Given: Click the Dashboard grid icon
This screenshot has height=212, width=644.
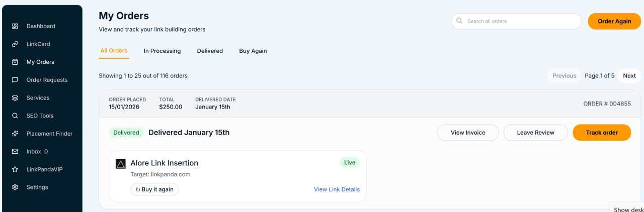Looking at the screenshot, I should 15,26.
